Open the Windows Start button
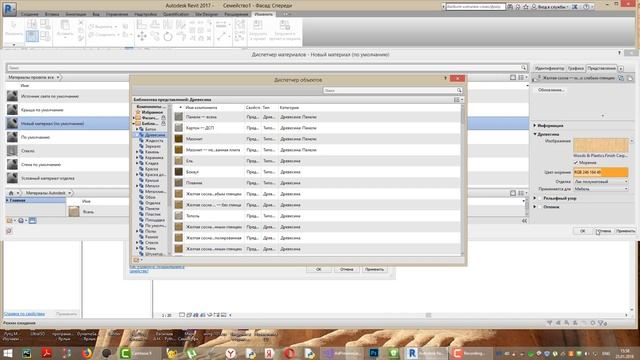The image size is (640, 360). [8, 353]
